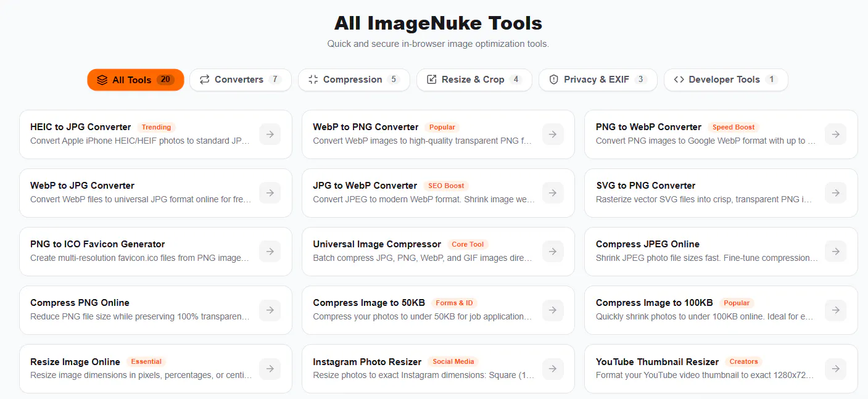Image resolution: width=868 pixels, height=399 pixels.
Task: Open Compress Image to 50KB title
Action: [369, 303]
